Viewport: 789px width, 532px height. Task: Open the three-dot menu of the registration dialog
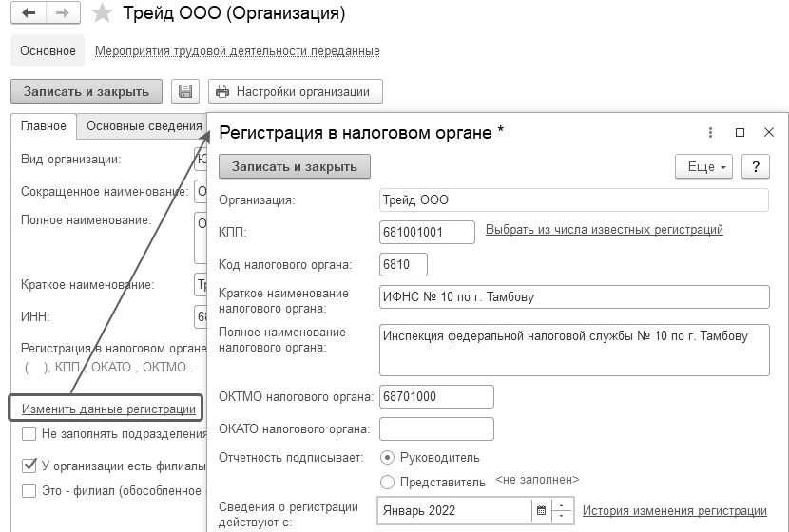[710, 132]
